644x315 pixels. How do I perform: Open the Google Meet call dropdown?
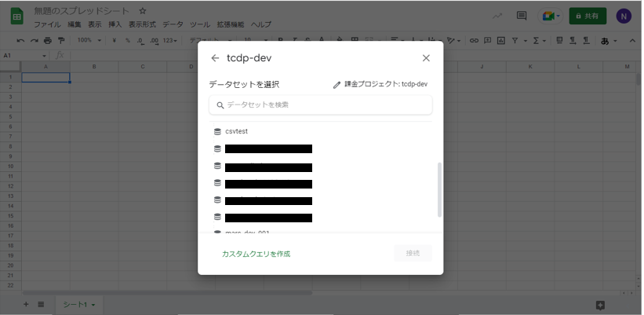[x=550, y=16]
